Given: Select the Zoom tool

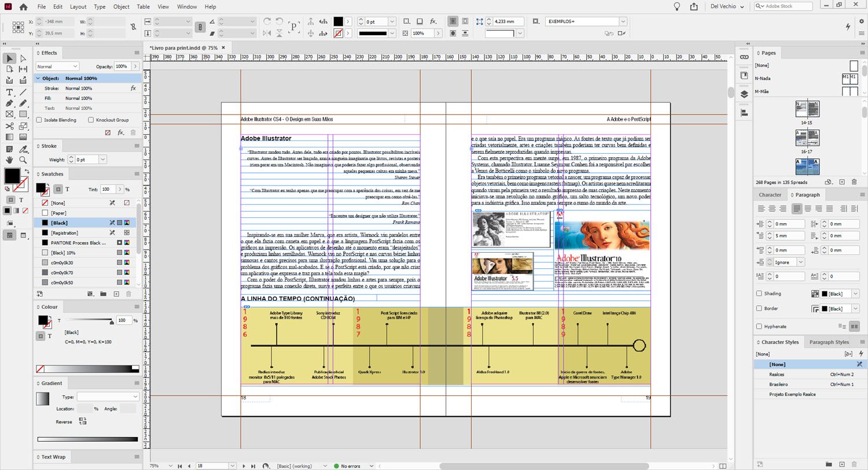Looking at the screenshot, I should pos(23,160).
